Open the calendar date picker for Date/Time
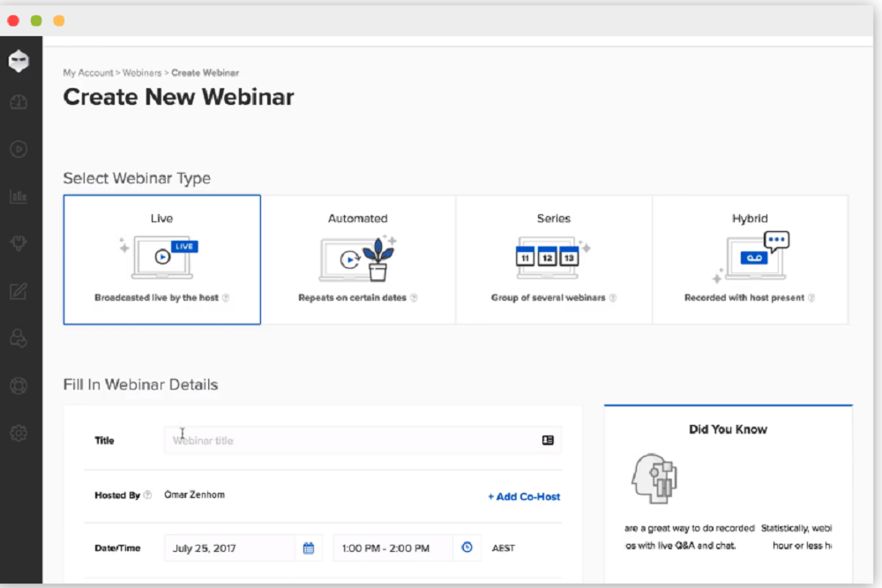Screen dimensions: 882x588 308,547
